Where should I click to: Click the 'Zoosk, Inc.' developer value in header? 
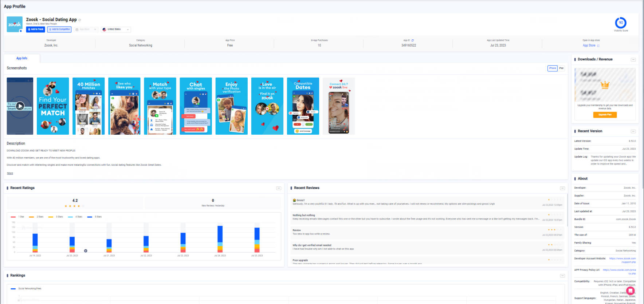coord(51,46)
